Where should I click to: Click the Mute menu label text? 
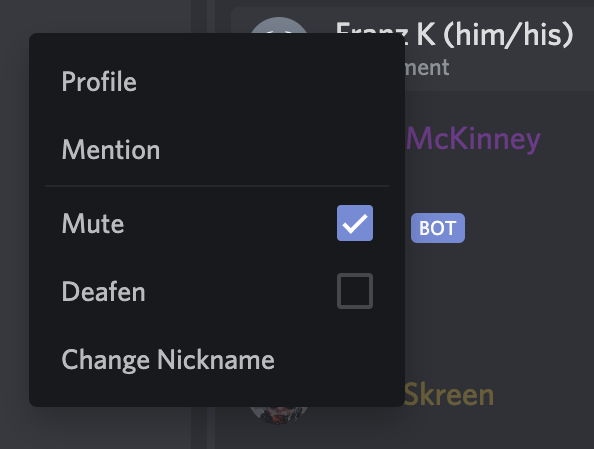[x=93, y=224]
